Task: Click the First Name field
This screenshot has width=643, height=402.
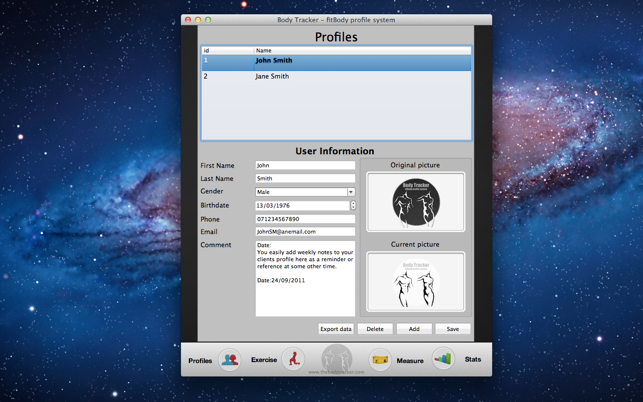Action: point(305,165)
